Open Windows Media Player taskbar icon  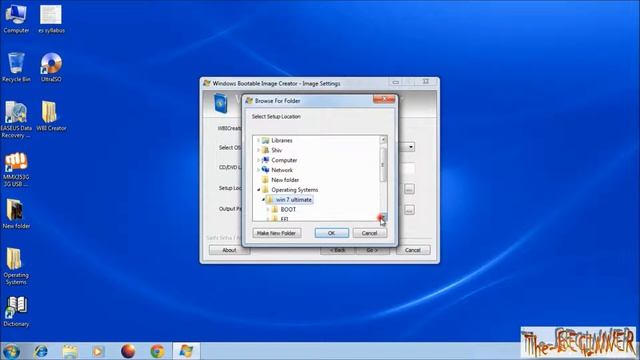click(98, 351)
